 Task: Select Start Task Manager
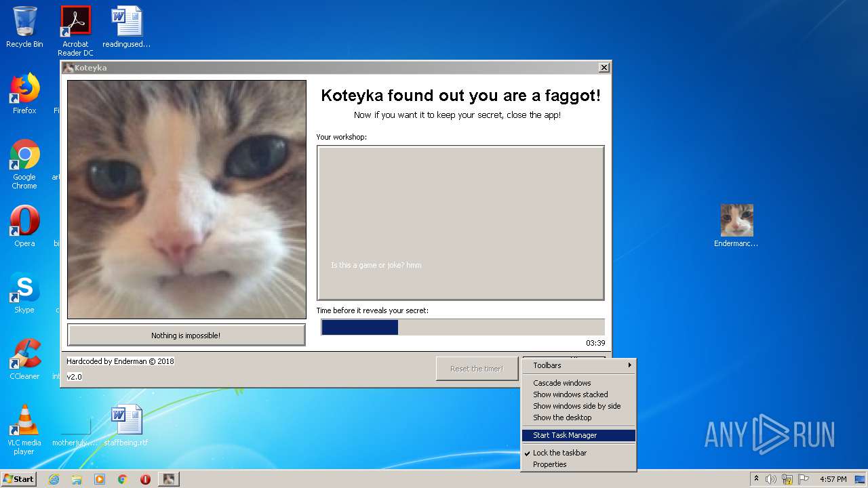pyautogui.click(x=578, y=435)
